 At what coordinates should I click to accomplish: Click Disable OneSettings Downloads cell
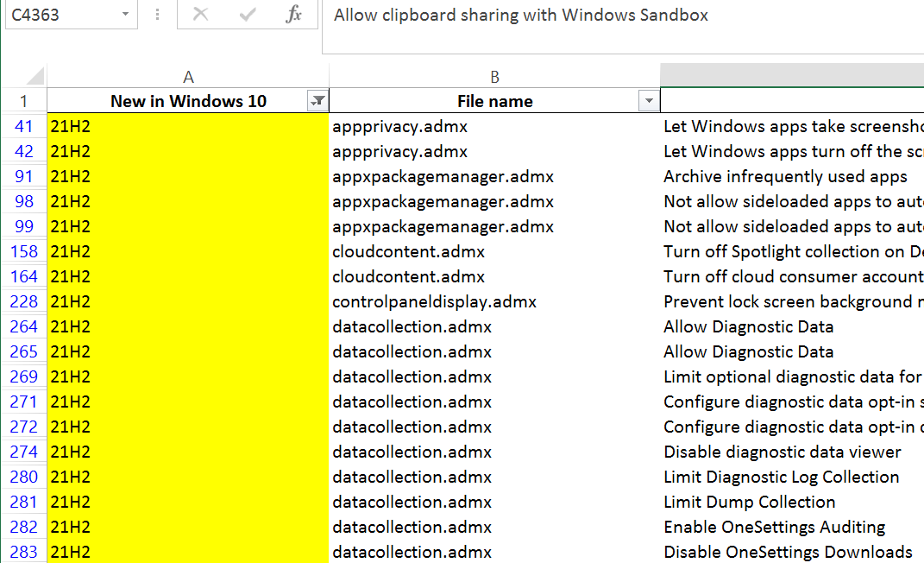[x=792, y=552]
